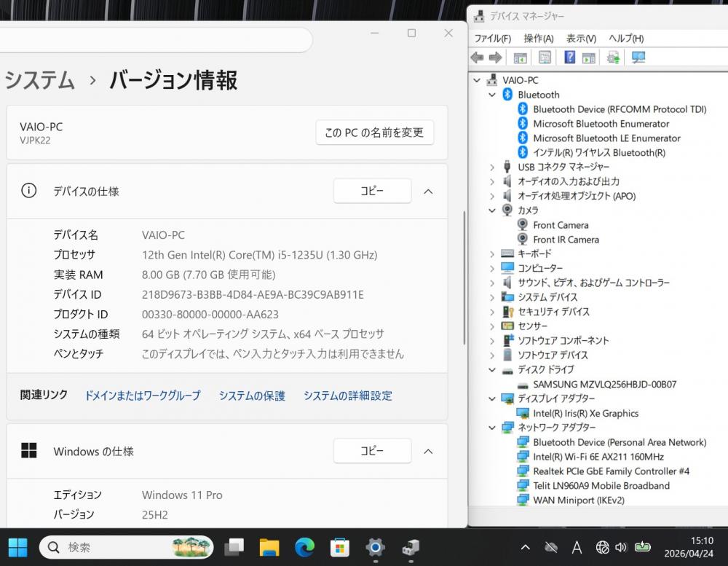The image size is (728, 566).
Task: Click the scan for hardware changes icon
Action: click(638, 58)
